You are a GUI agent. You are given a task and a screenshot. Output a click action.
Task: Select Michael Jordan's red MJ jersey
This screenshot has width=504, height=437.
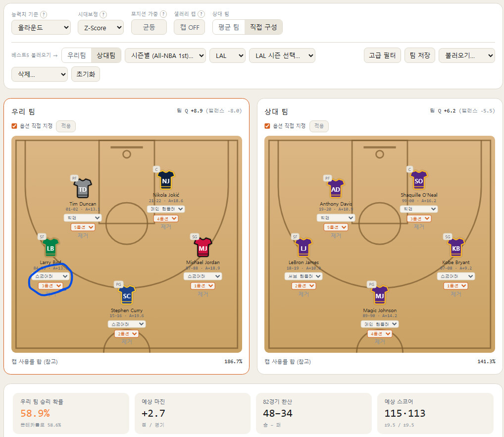pyautogui.click(x=203, y=247)
